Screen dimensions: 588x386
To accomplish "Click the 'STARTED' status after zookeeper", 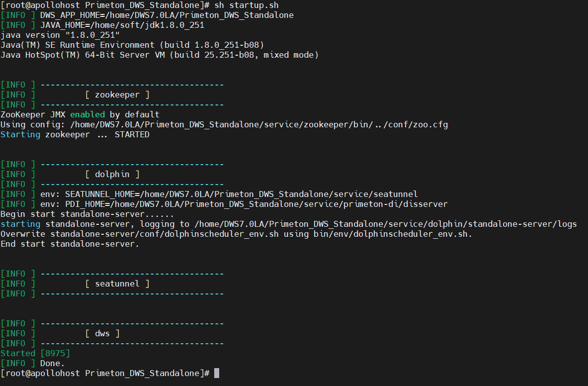I will [x=132, y=134].
